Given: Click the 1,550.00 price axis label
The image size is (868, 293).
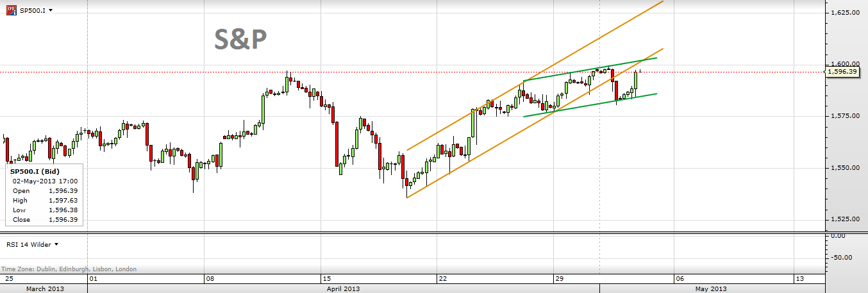Looking at the screenshot, I should [x=845, y=168].
